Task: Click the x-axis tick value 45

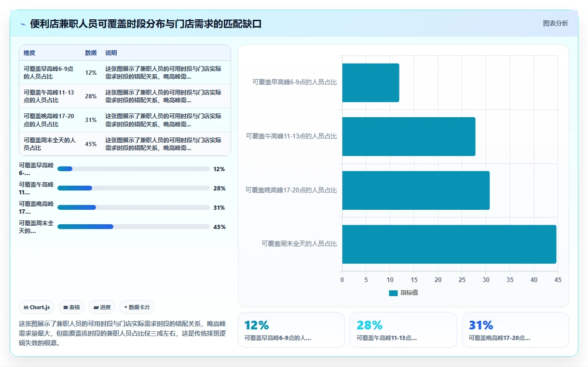Action: (x=558, y=280)
